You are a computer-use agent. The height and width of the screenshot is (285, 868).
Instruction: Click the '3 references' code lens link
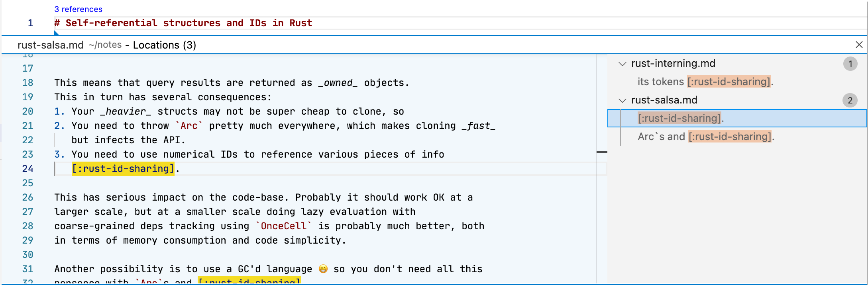tap(78, 9)
